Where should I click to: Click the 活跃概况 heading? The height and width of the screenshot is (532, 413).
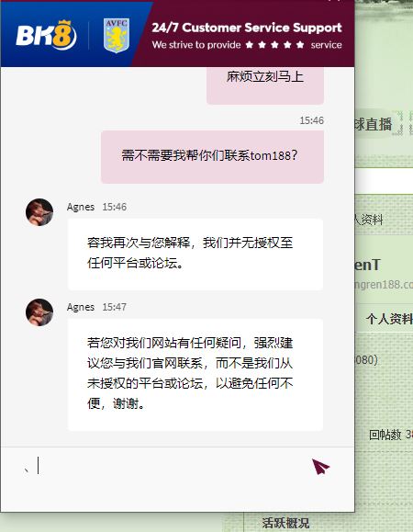point(285,523)
